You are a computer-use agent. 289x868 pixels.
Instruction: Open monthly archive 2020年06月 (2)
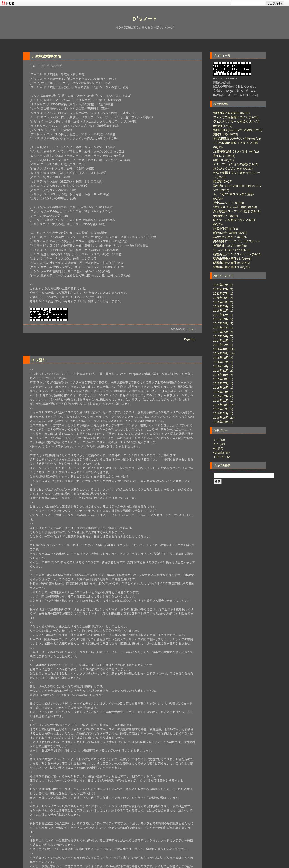click(223, 298)
